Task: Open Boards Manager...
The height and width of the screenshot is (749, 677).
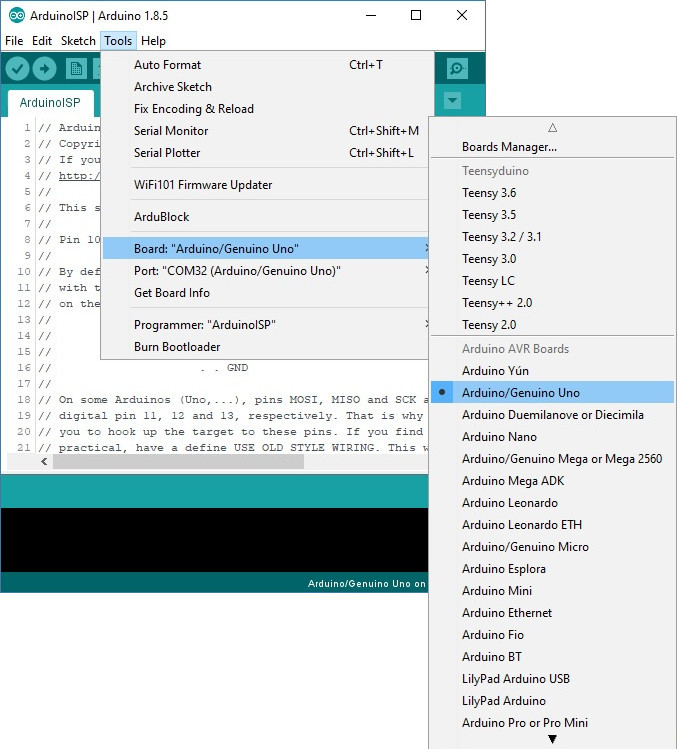Action: 552,147
